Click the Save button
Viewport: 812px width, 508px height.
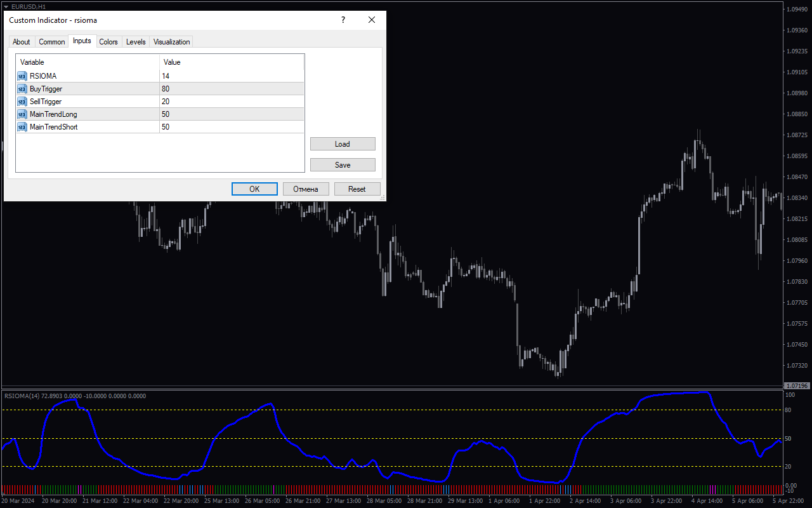tap(343, 165)
